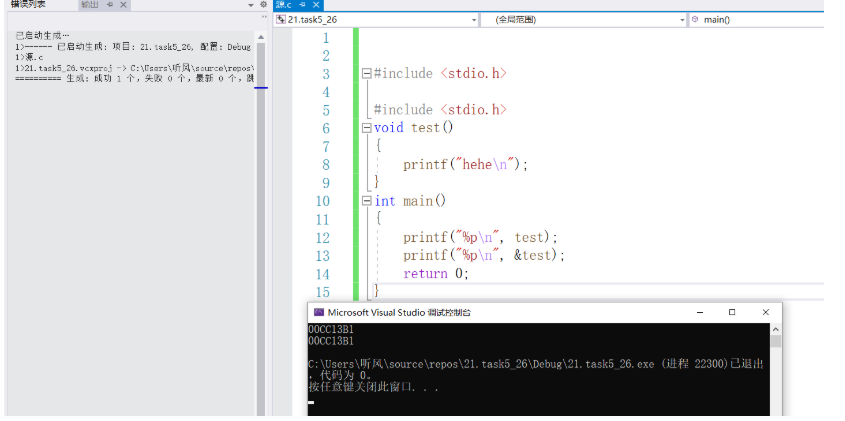Click the '1>源.c' line in the output panel
The height and width of the screenshot is (421, 845).
pyautogui.click(x=30, y=57)
